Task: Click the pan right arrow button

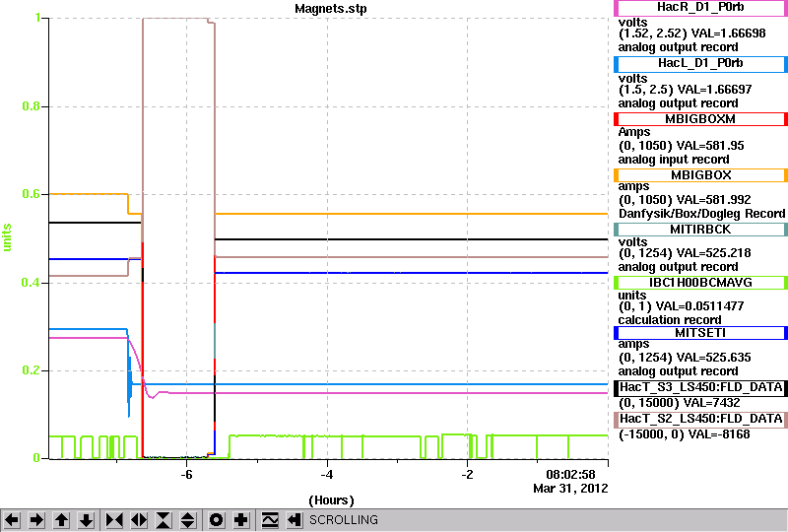Action: (x=36, y=520)
